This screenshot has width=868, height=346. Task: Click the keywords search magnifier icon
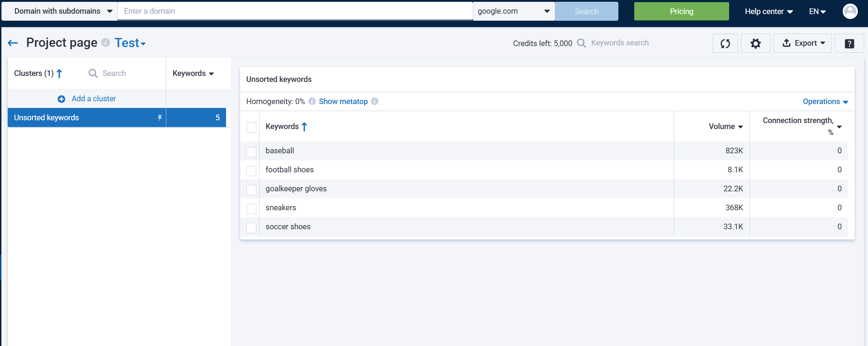(581, 43)
